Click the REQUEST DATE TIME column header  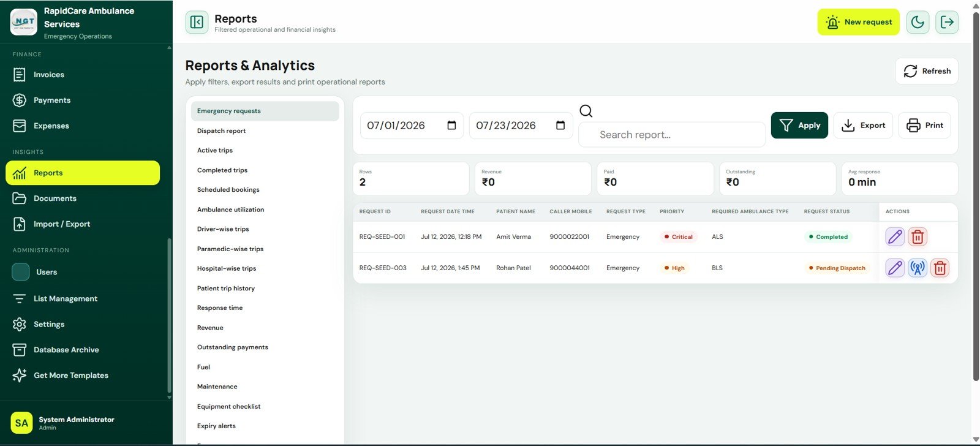click(448, 211)
